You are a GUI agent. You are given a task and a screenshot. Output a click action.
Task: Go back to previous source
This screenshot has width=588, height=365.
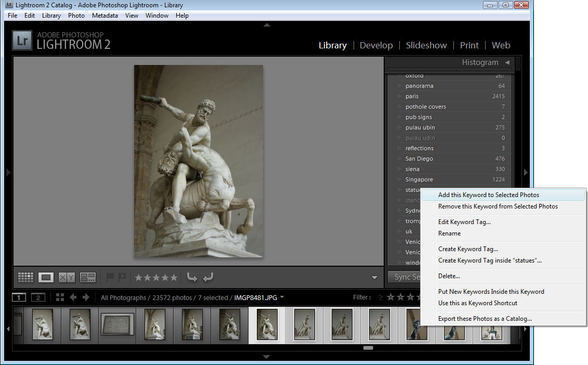click(73, 297)
